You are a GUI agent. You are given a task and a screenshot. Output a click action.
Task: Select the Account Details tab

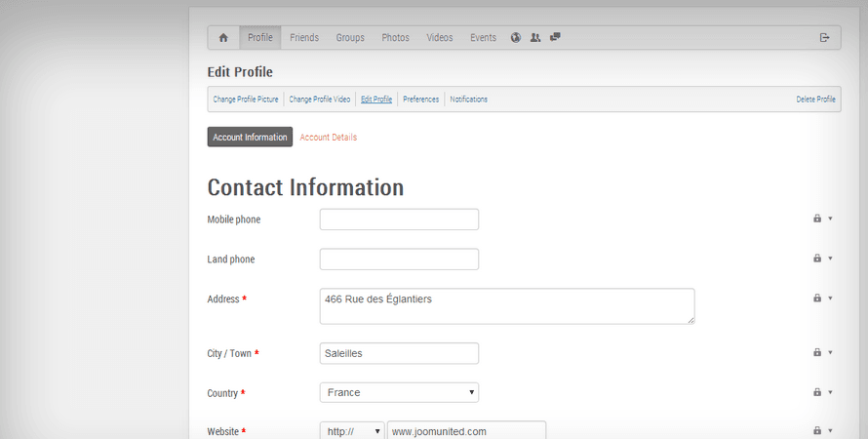(x=328, y=138)
